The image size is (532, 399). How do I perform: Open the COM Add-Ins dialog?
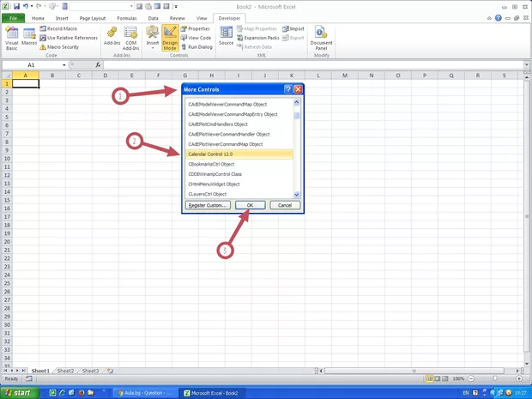point(131,36)
